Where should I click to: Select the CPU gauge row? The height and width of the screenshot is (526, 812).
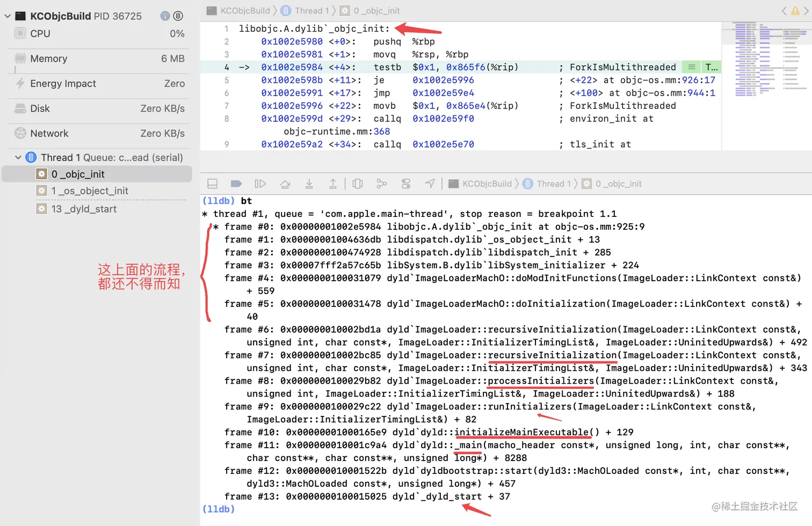click(x=99, y=34)
